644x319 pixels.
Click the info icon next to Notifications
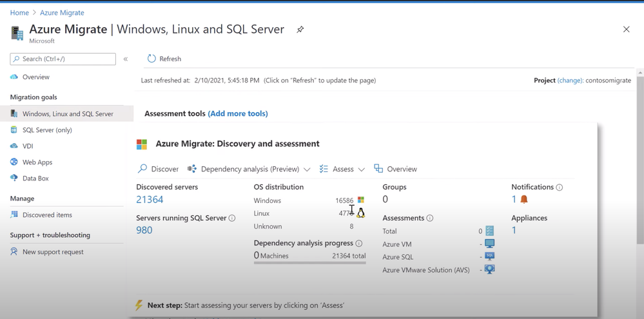point(559,188)
